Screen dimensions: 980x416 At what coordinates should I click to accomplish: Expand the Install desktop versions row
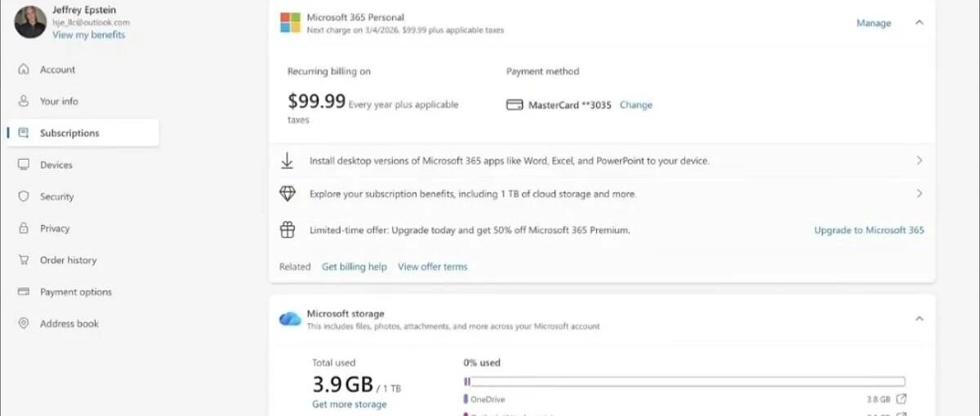coord(602,161)
